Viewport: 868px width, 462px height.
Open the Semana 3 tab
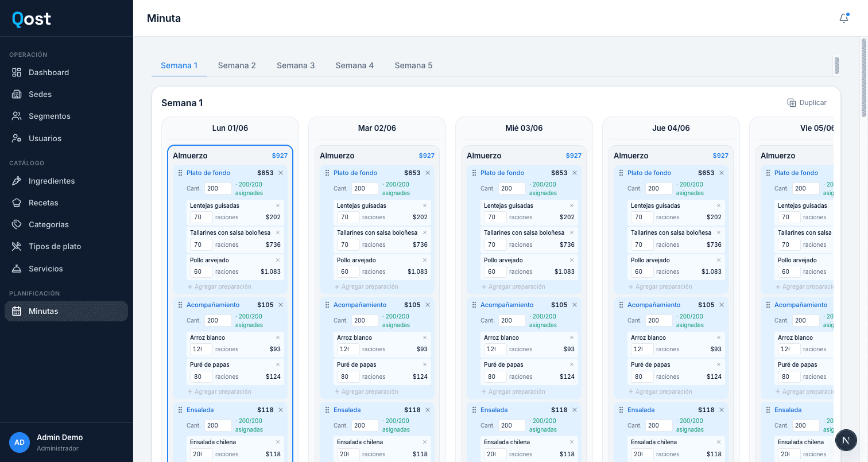click(x=296, y=65)
